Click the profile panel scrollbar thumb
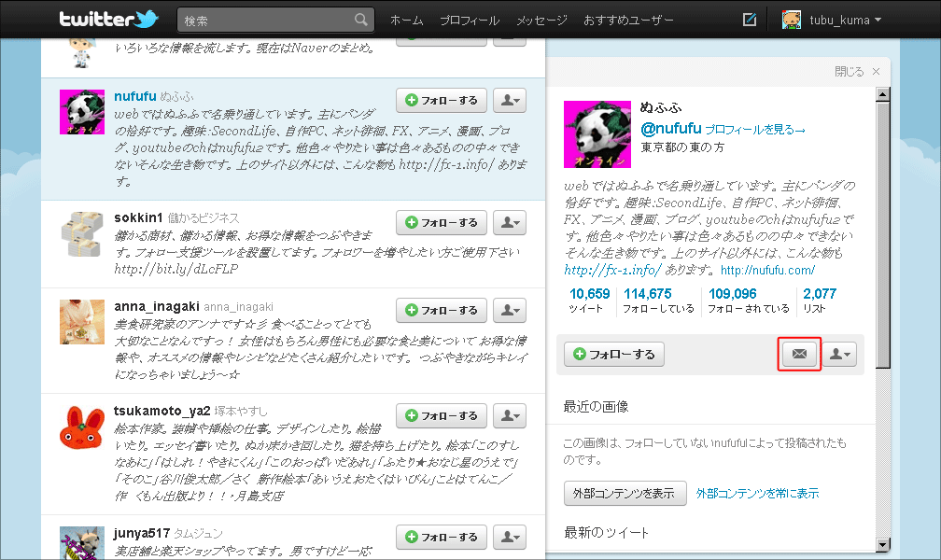 883,234
